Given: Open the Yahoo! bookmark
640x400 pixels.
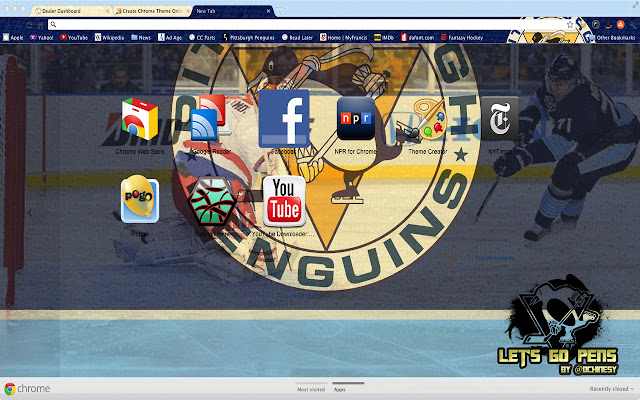Looking at the screenshot, I should coord(42,38).
